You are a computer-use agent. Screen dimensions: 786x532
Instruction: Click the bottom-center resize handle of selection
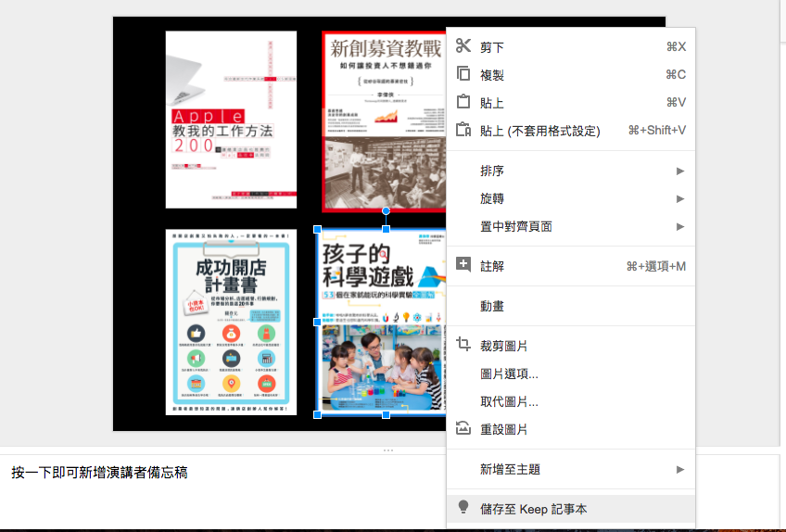coord(386,415)
